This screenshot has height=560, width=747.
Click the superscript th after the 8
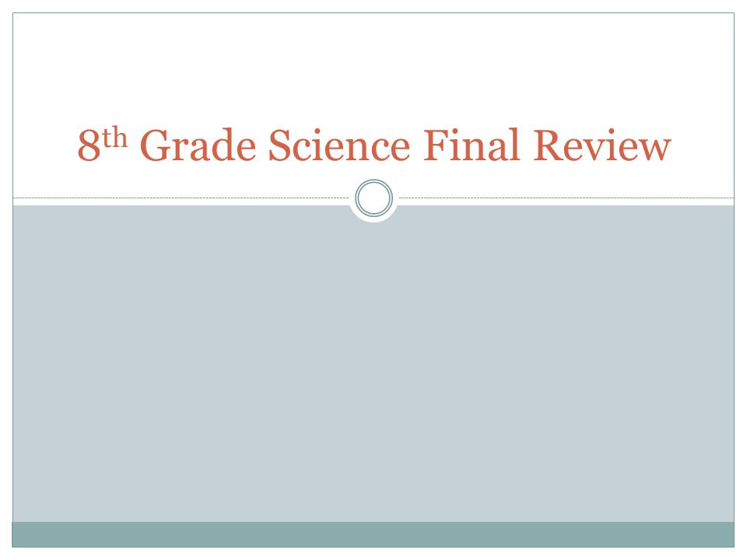click(x=115, y=138)
